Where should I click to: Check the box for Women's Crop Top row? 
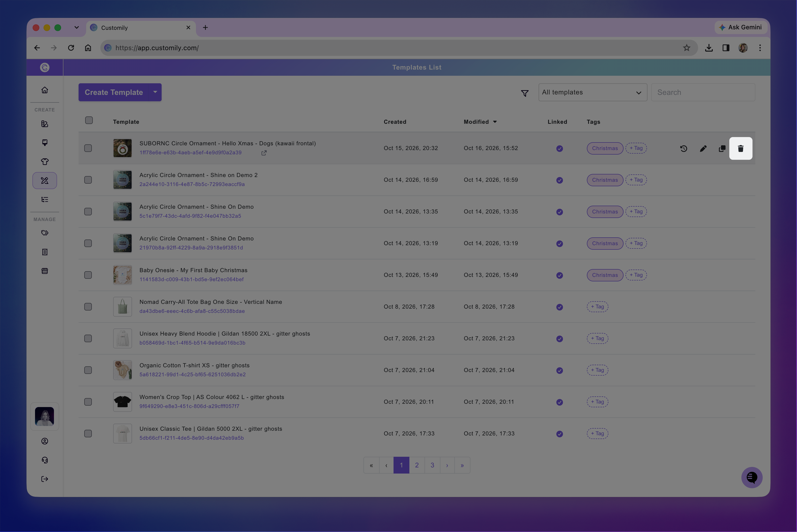(x=88, y=402)
